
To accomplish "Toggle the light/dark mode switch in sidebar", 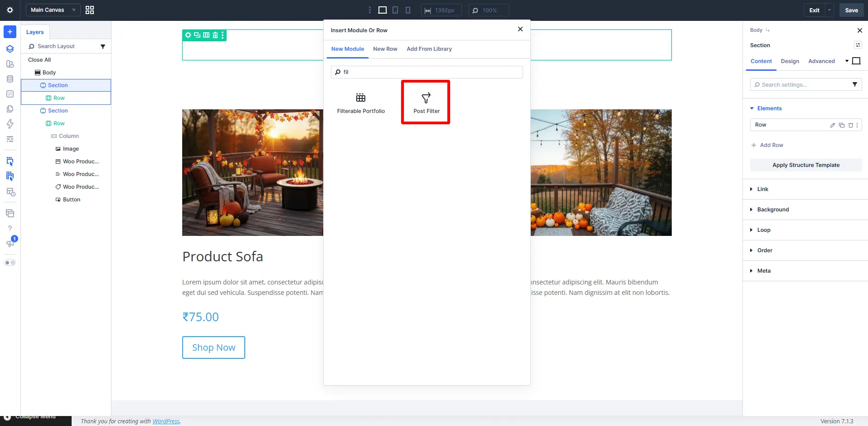I will pos(10,263).
